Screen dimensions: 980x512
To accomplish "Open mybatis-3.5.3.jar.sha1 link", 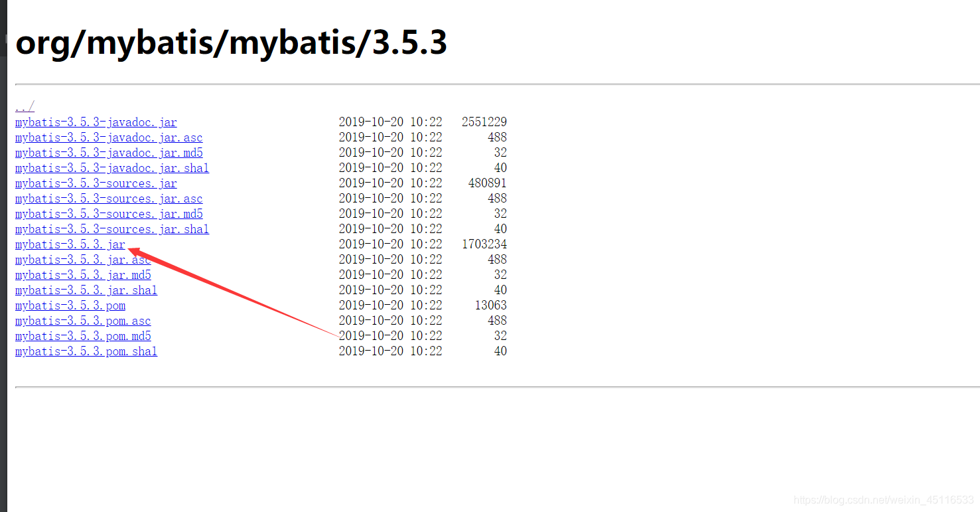I will pyautogui.click(x=86, y=290).
